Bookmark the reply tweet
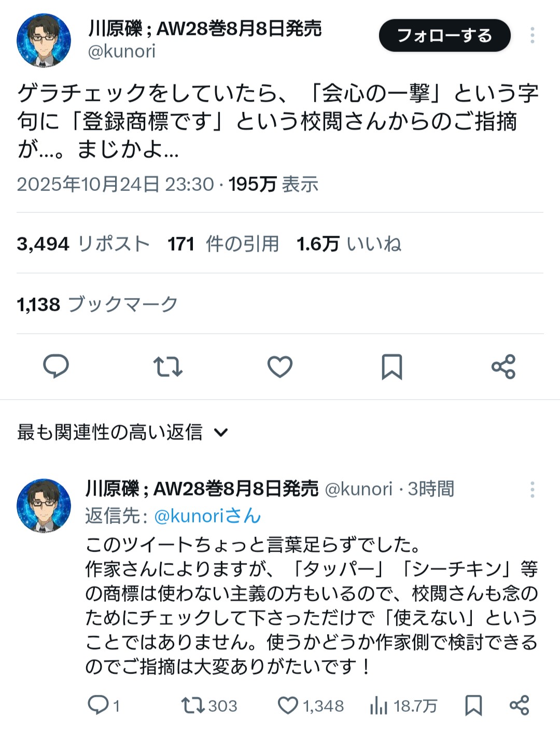Image resolution: width=560 pixels, height=732 pixels. point(473,705)
